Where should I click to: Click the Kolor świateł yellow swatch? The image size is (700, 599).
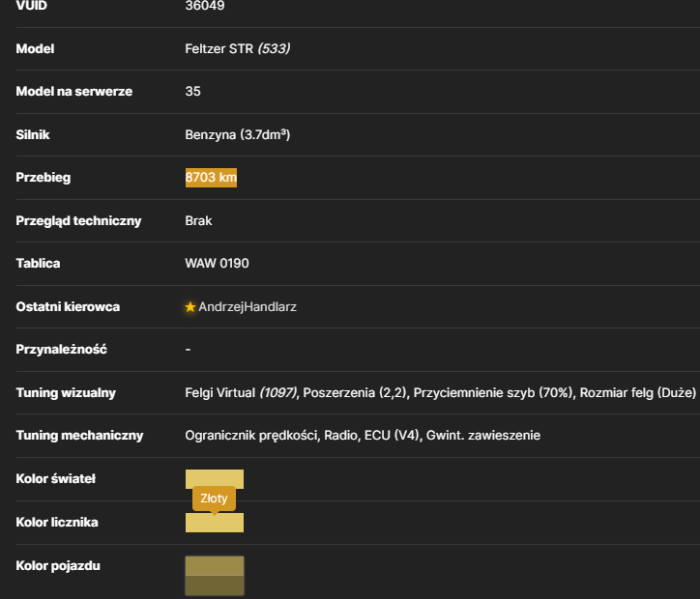coord(215,478)
